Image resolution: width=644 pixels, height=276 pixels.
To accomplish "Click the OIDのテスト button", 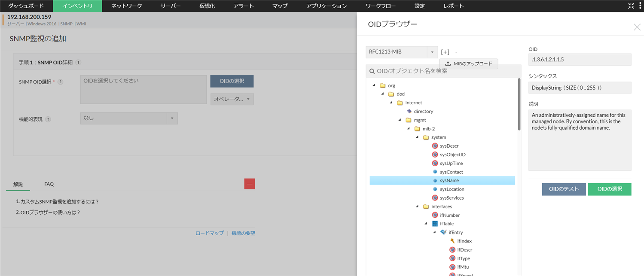I will pos(564,189).
